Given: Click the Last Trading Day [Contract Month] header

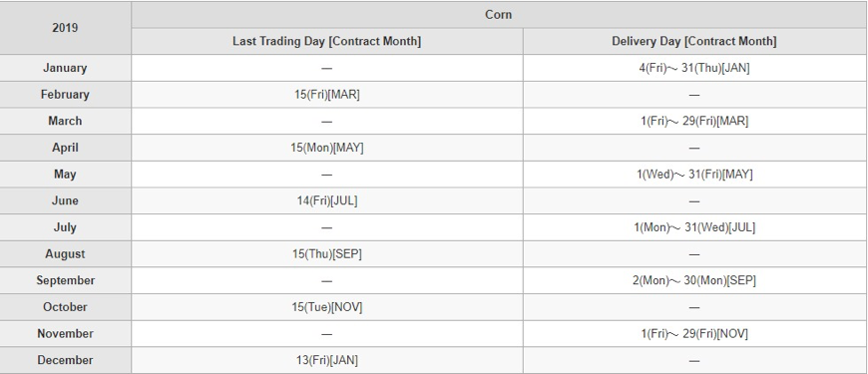Looking at the screenshot, I should 326,42.
